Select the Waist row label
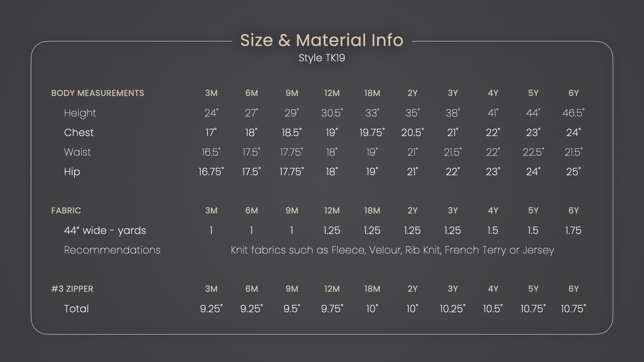 77,152
